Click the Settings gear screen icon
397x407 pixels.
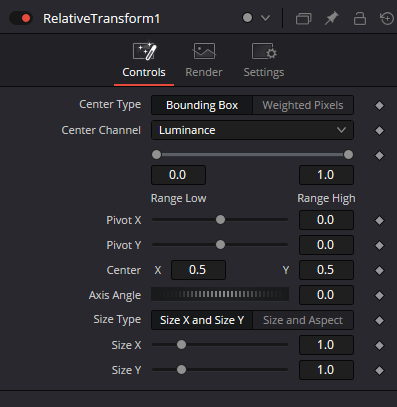(264, 51)
